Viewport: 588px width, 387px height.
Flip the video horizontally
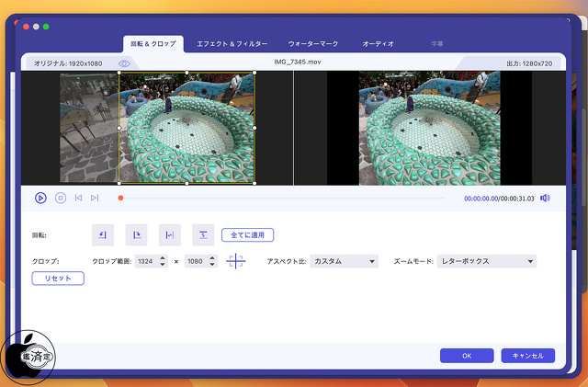click(170, 235)
